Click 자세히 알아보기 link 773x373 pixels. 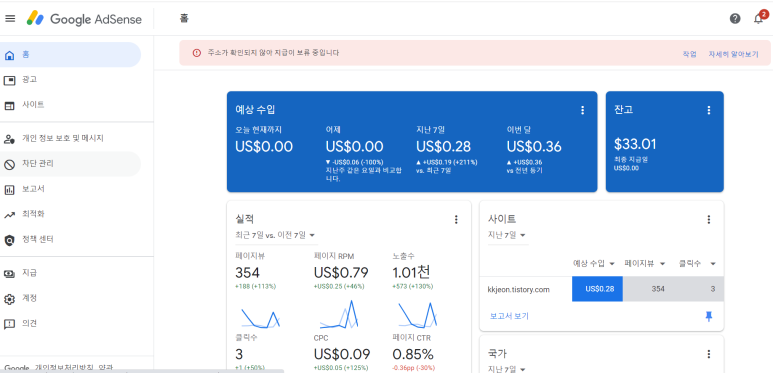[x=733, y=54]
